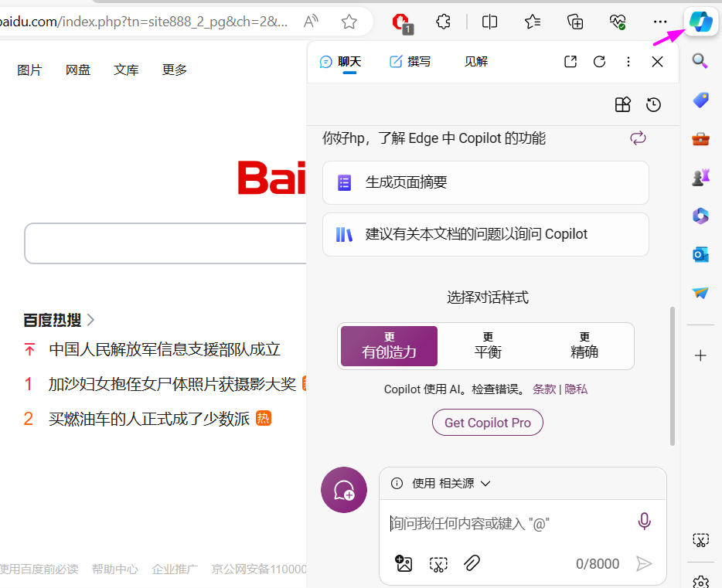Attach a file with the paperclip icon

[472, 563]
